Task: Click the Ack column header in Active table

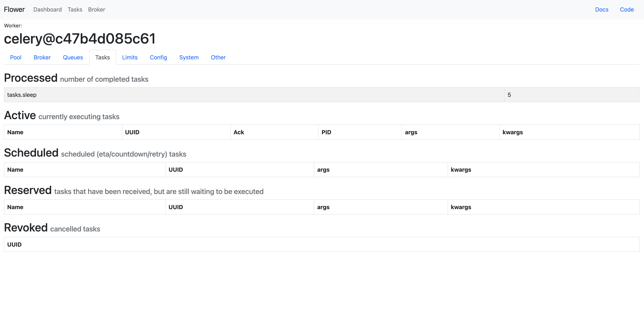Action: tap(239, 132)
